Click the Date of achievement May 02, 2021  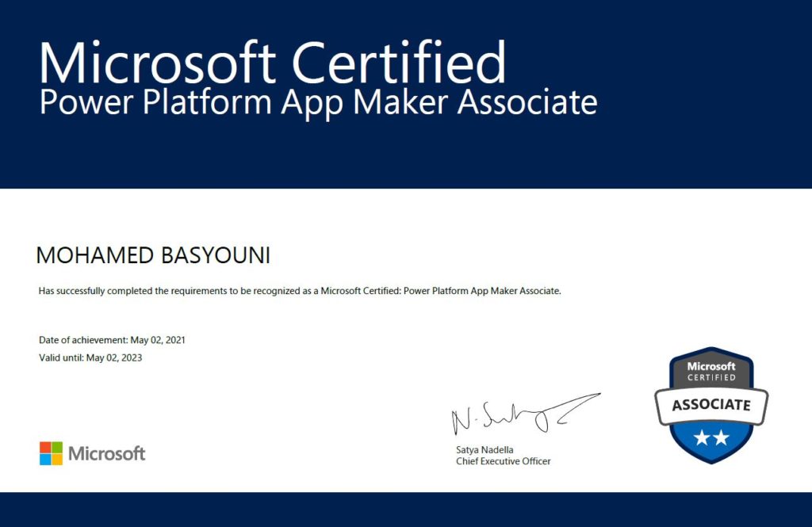(x=112, y=340)
